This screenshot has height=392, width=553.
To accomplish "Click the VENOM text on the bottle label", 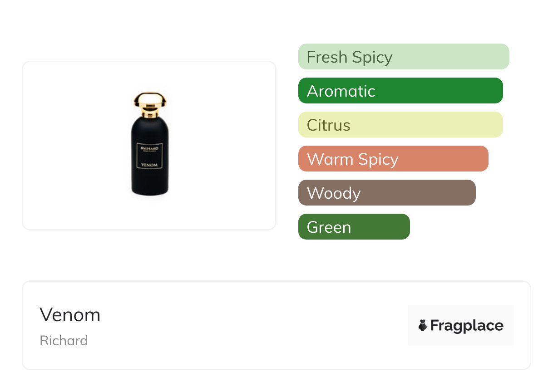I will 149,165.
